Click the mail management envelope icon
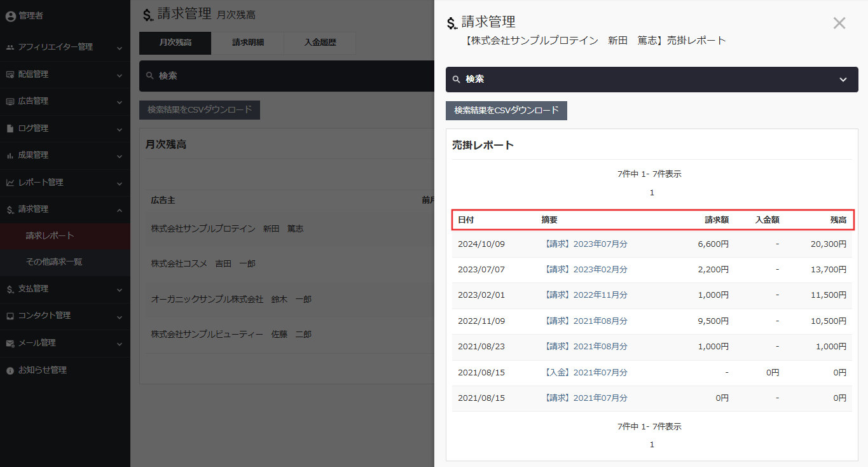Screen dimensions: 868x467 coord(10,343)
